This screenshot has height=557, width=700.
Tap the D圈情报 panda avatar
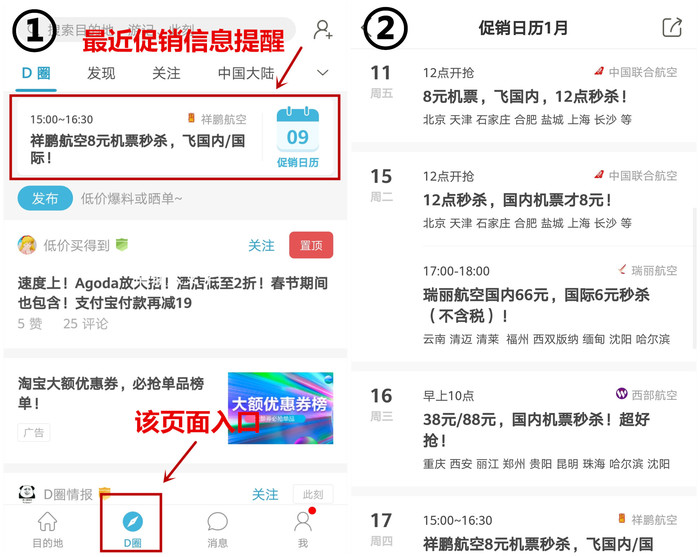pyautogui.click(x=27, y=494)
